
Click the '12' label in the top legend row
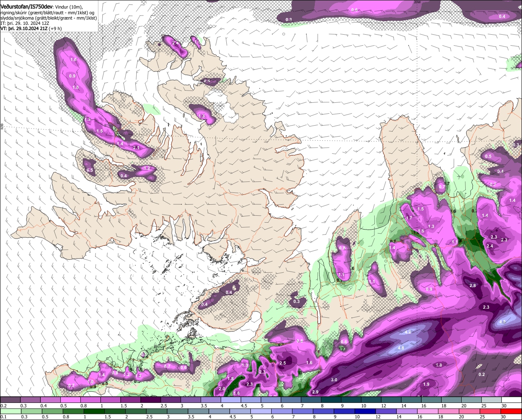tap(383, 406)
